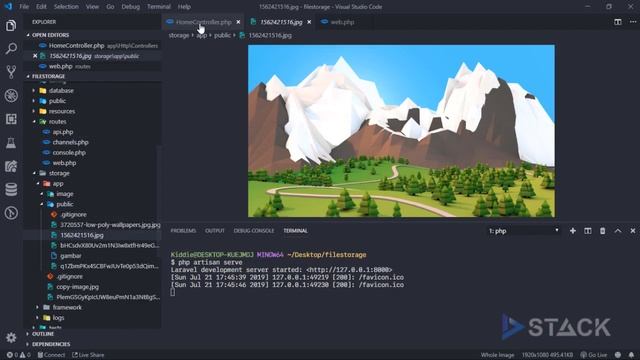
Task: Open the editor More Actions ellipsis menu
Action: coord(633,22)
